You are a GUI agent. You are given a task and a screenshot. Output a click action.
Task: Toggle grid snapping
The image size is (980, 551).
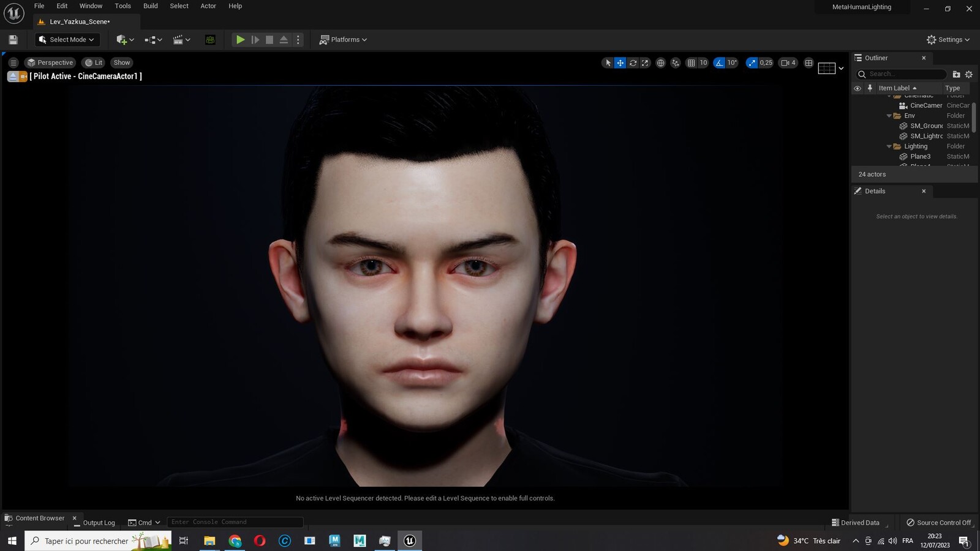691,62
